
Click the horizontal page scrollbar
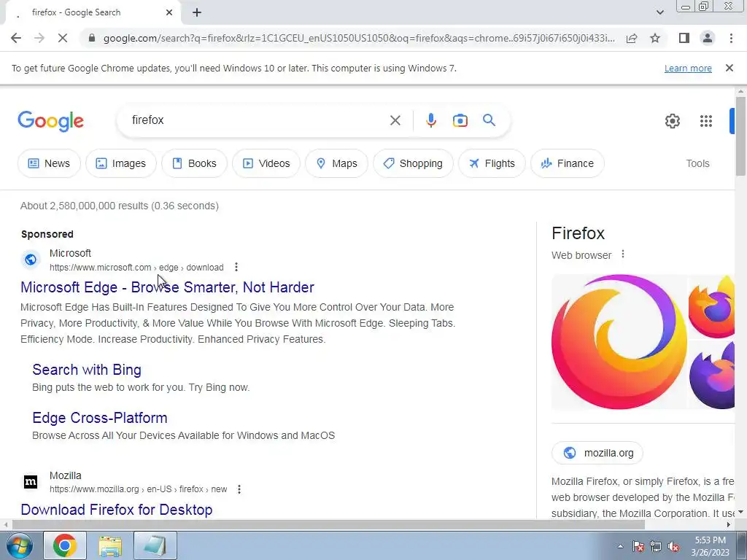tap(328, 525)
